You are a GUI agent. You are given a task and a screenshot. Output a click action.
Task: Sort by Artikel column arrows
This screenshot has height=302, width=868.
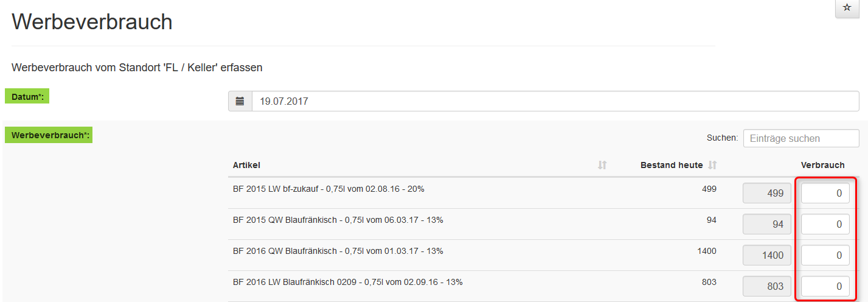coord(602,165)
